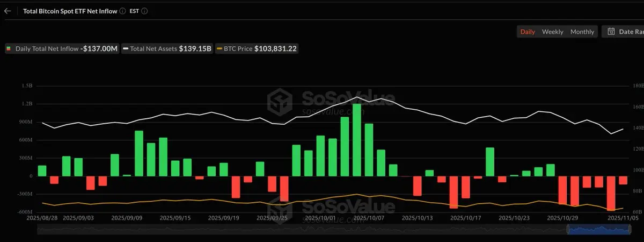Click the EST timezone label
The image size is (644, 242).
tap(134, 11)
